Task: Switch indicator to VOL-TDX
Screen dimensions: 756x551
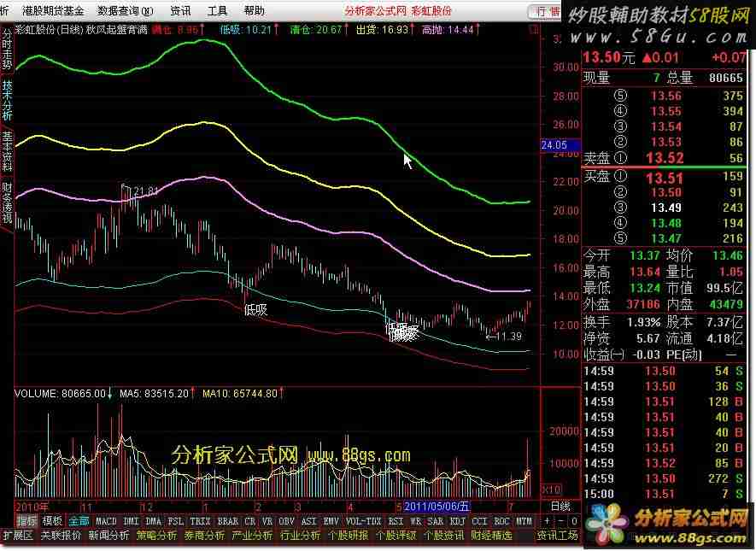Action: point(364,521)
